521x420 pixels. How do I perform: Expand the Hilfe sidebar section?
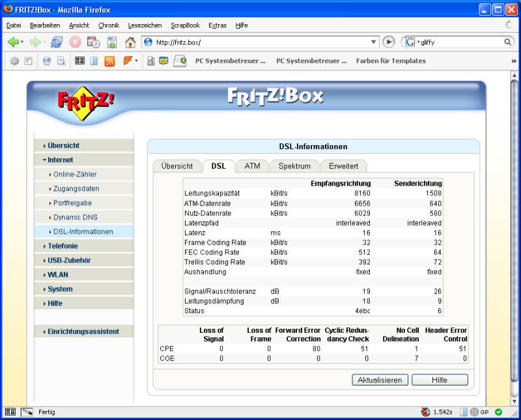pos(84,303)
